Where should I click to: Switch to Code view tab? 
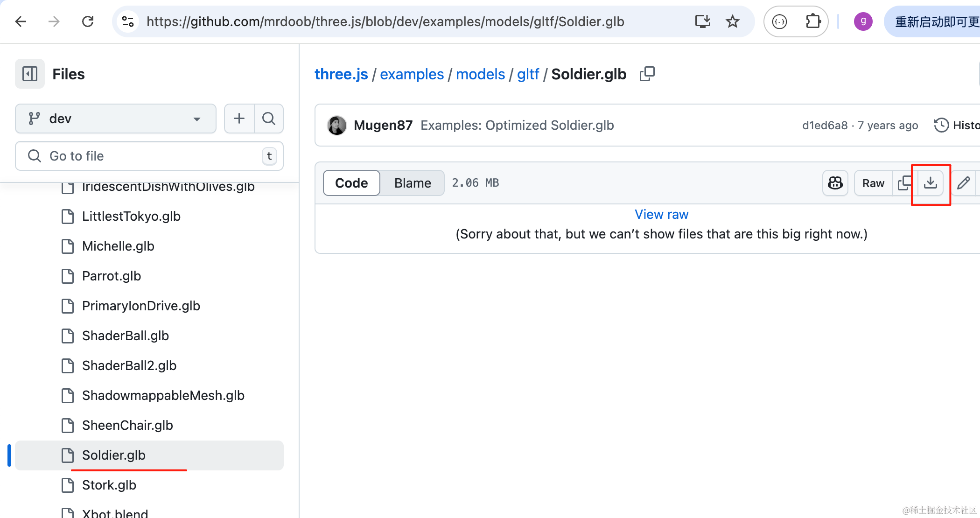351,183
